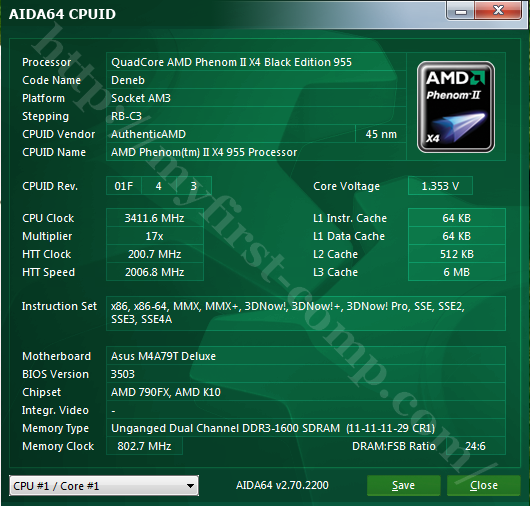Screen dimensions: 530x506
Task: Click multiplier value 17x
Action: (155, 236)
